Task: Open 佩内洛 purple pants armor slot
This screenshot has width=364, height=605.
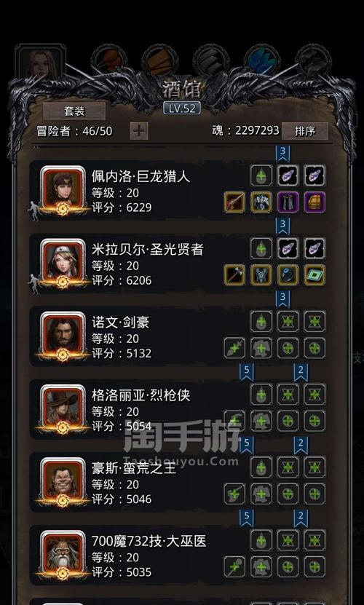Action: pyautogui.click(x=288, y=202)
